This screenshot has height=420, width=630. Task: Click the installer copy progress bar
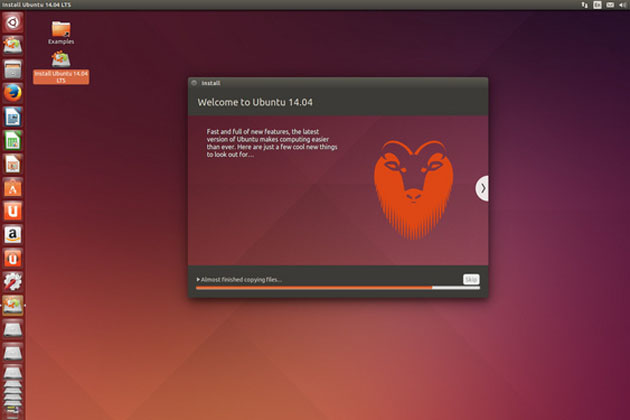(x=338, y=288)
